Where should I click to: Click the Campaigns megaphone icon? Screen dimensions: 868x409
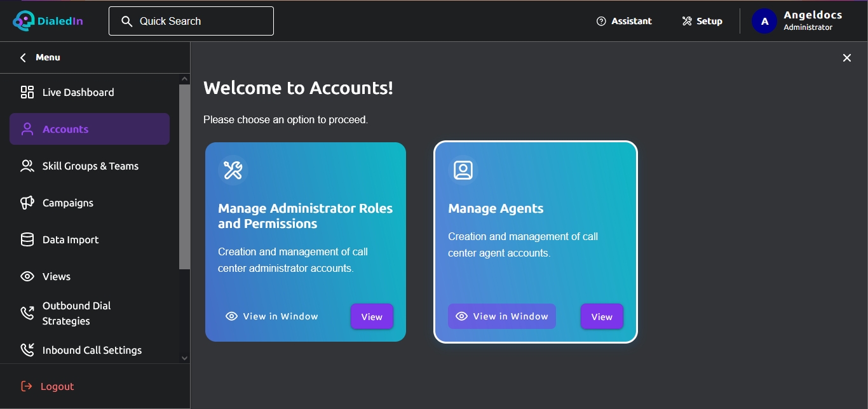tap(27, 203)
